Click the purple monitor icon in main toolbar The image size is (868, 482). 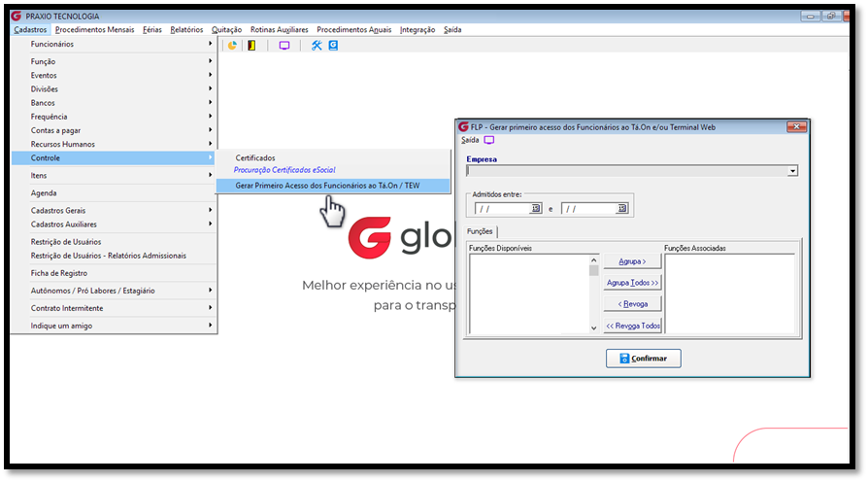pyautogui.click(x=284, y=46)
